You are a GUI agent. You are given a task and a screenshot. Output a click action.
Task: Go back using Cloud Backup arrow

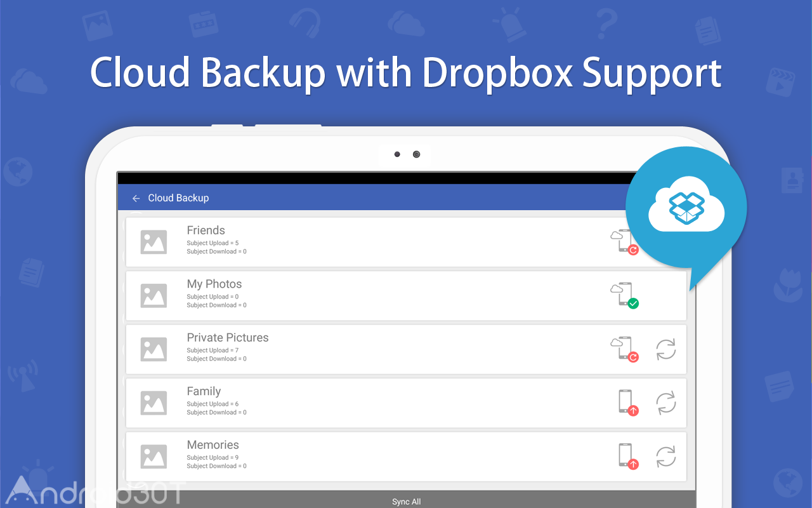136,198
